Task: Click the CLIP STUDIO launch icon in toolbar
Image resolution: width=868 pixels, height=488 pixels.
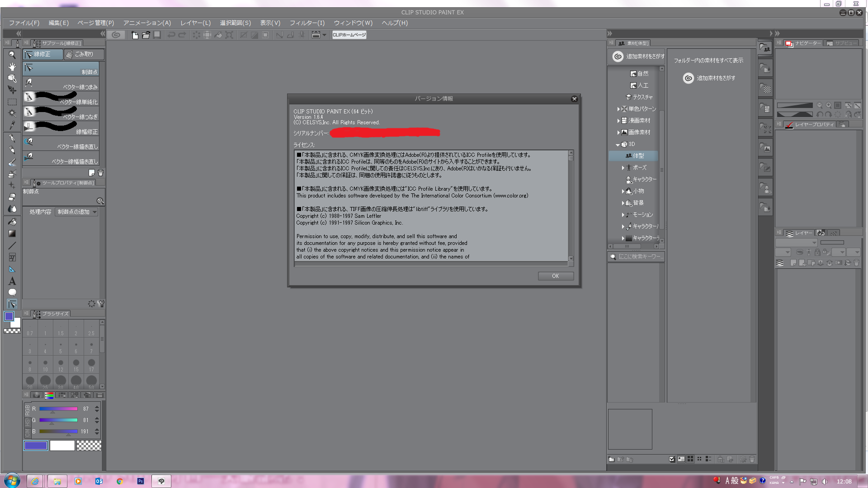Action: (116, 35)
